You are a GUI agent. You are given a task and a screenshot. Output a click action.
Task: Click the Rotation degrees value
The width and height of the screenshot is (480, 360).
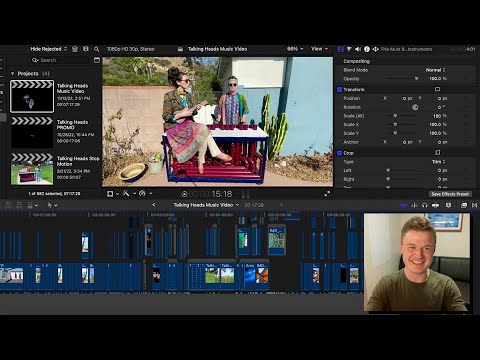click(x=441, y=107)
